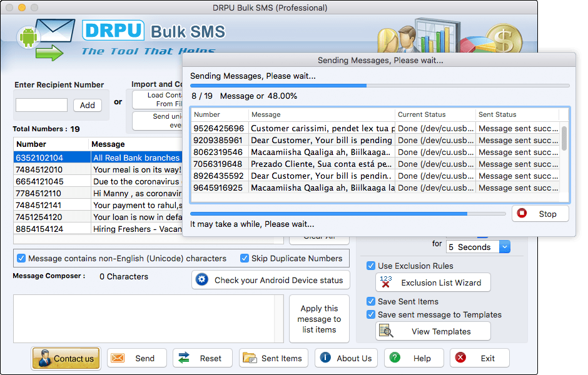Viewport: 588px width, 375px height.
Task: Click the Send unique message button
Action: pyautogui.click(x=158, y=121)
